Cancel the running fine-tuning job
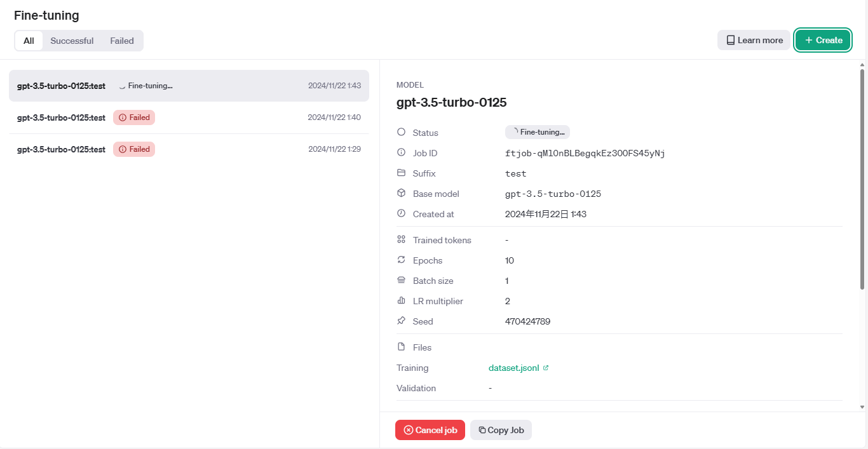Image resolution: width=868 pixels, height=449 pixels. (430, 430)
